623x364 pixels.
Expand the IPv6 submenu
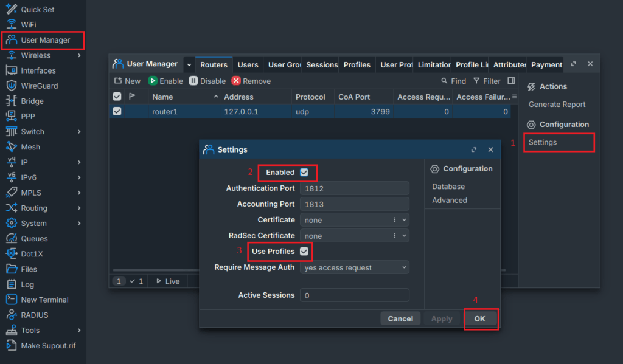79,177
